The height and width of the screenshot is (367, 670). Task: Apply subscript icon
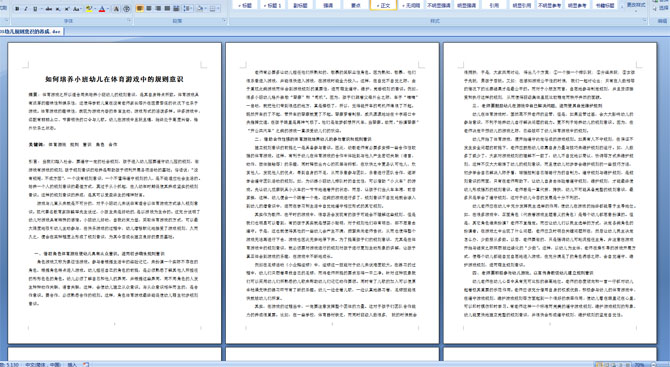[58, 9]
